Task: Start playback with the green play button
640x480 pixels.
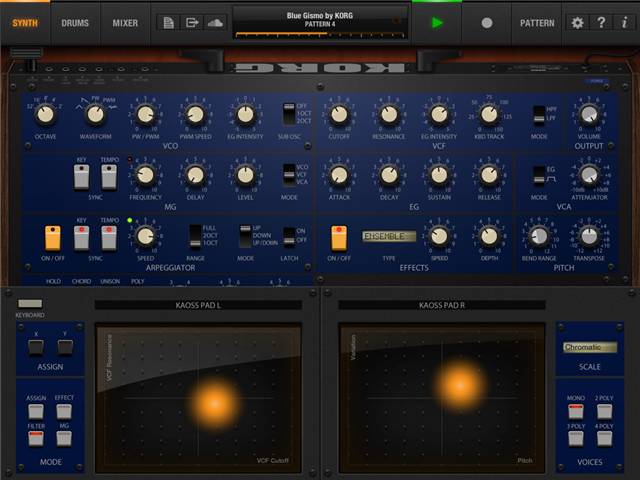Action: [437, 23]
